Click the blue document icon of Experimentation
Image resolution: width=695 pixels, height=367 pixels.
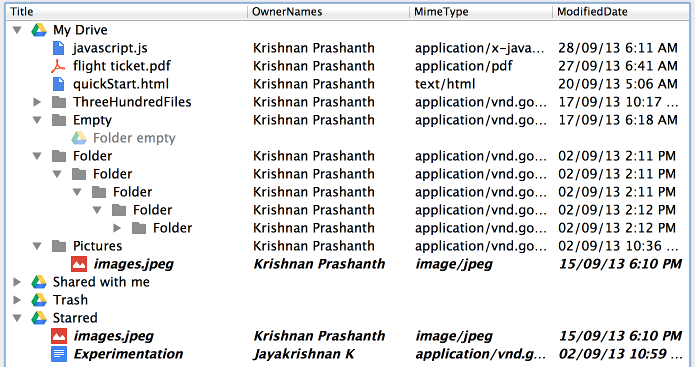pyautogui.click(x=59, y=354)
